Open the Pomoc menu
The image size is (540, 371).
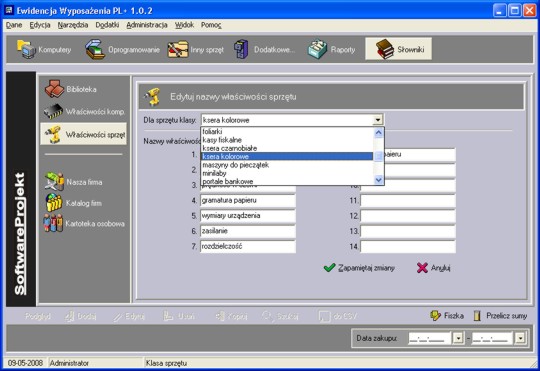[x=211, y=25]
